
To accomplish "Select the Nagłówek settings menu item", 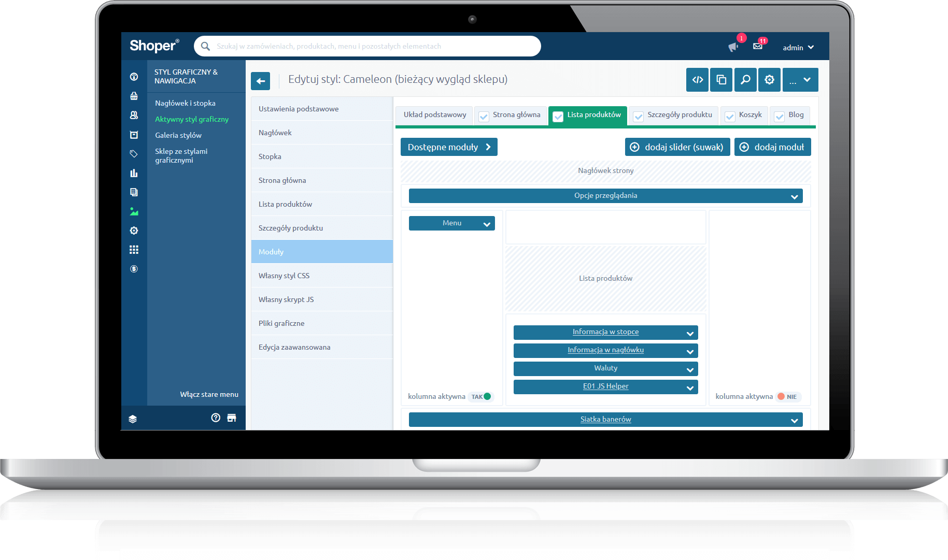I will click(322, 133).
